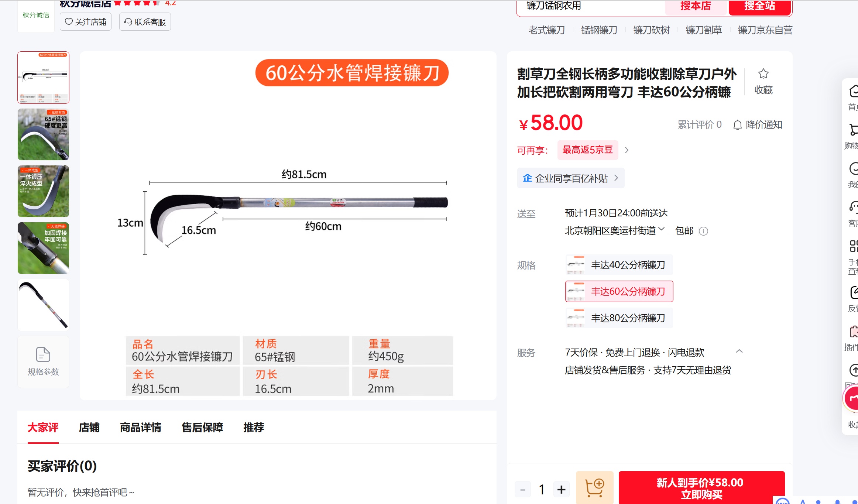The height and width of the screenshot is (504, 858).
Task: Collapse the 服务 section with its chevron
Action: [x=739, y=351]
